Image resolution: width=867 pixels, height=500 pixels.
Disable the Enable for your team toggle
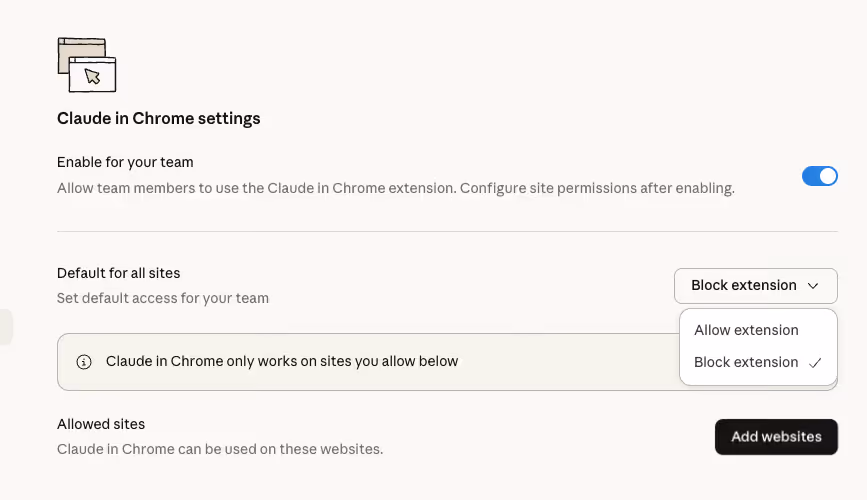pos(819,176)
